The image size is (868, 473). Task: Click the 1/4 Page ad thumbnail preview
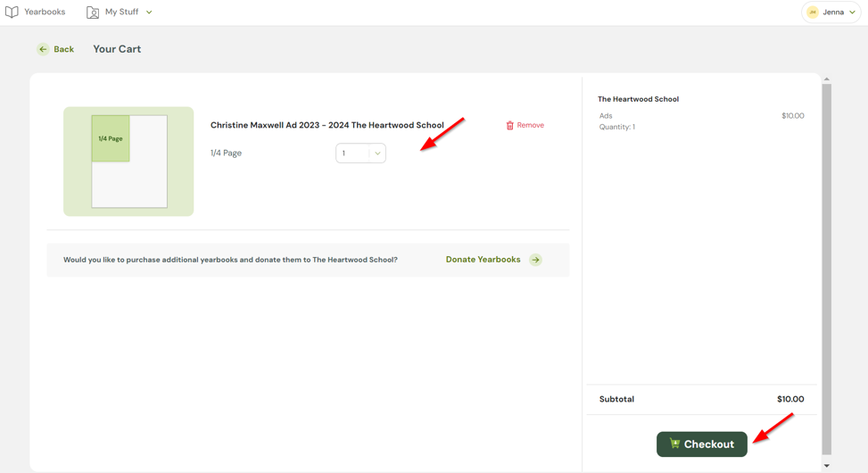click(128, 162)
